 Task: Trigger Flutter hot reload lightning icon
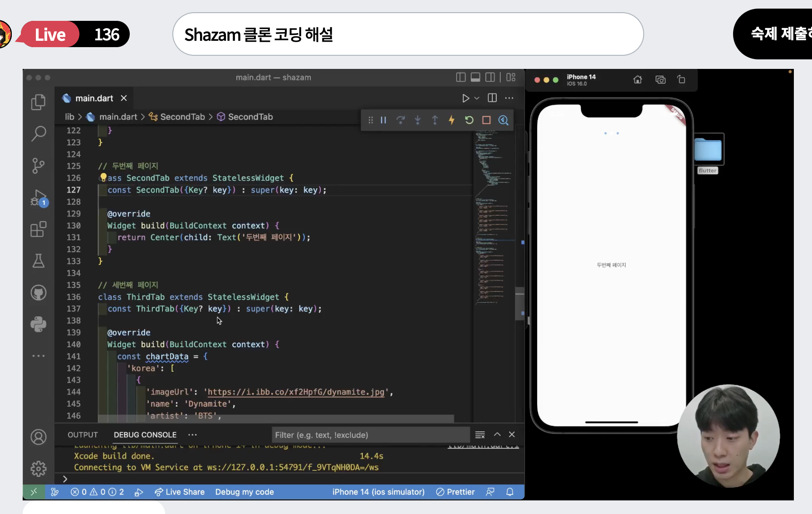click(x=452, y=120)
